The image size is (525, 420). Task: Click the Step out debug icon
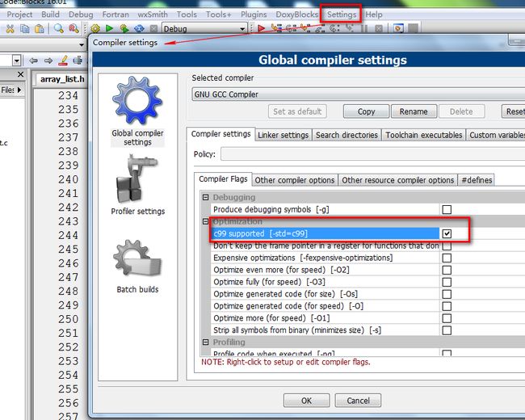pos(320,29)
